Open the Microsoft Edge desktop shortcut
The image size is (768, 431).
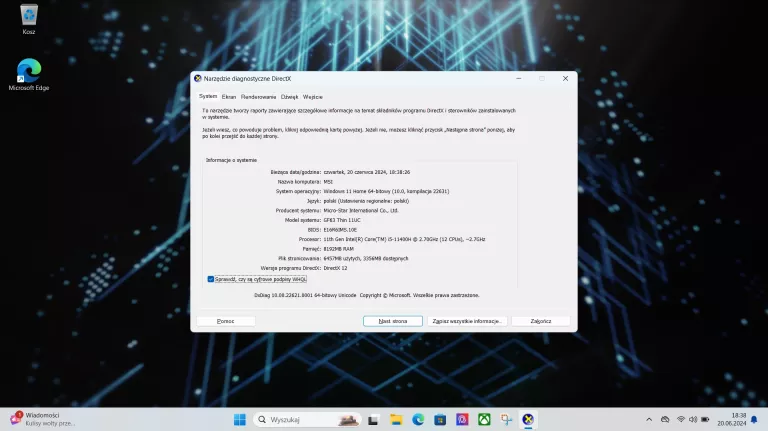click(x=29, y=74)
